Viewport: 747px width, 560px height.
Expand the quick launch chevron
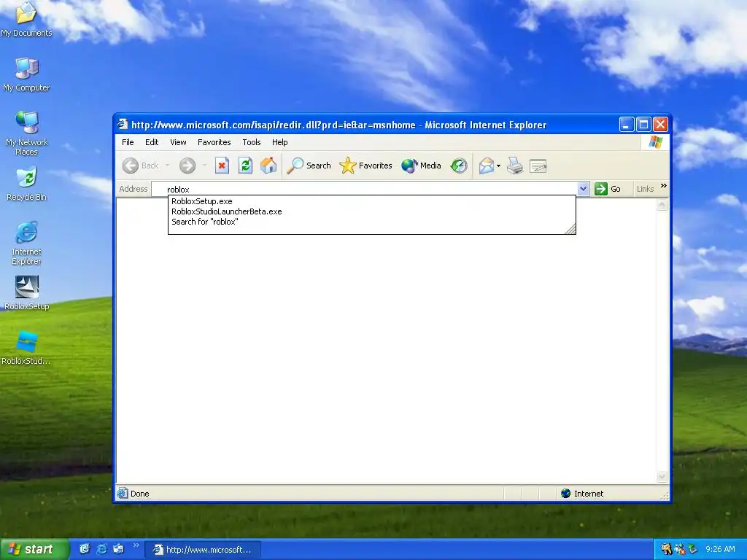[136, 545]
